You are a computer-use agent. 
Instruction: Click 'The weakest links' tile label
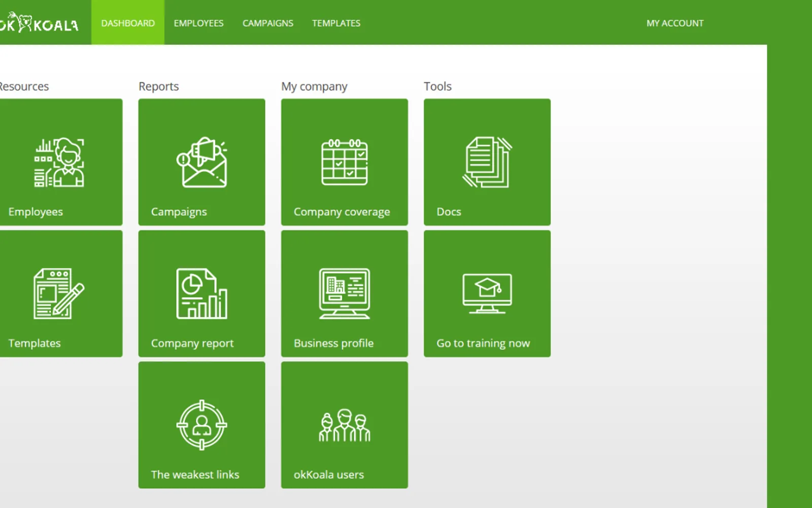[x=195, y=474]
